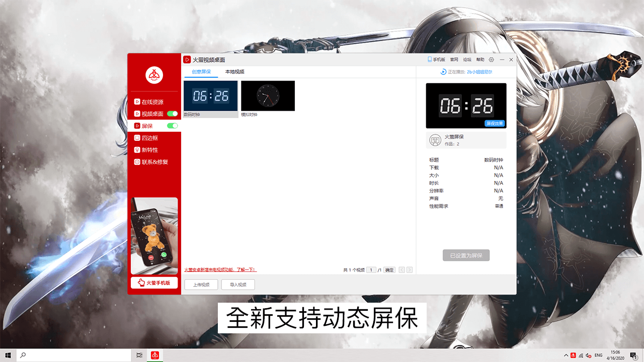Click the page number input field
644x362 pixels.
point(371,269)
